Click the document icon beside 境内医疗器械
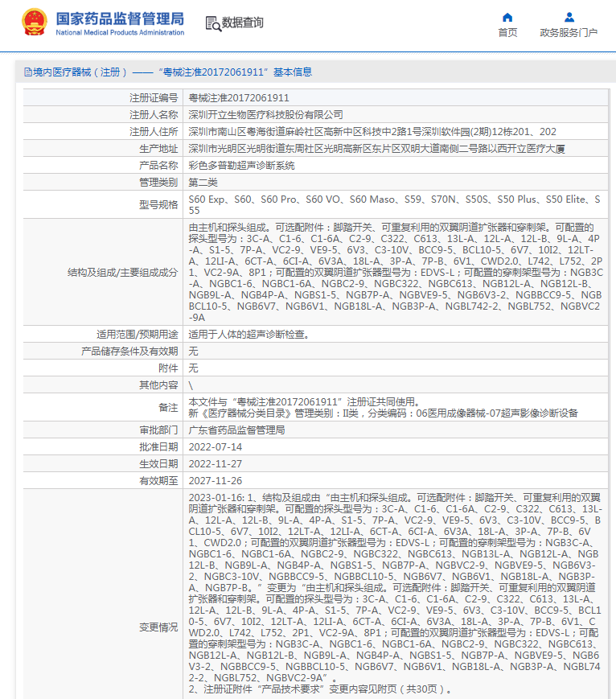Screen dimensions: 616x699 (28, 72)
